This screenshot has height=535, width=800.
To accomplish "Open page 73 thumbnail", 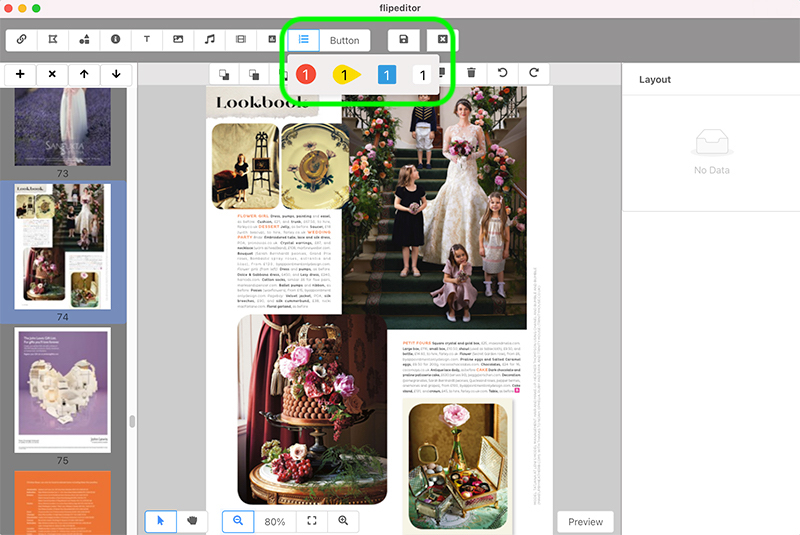I will [x=62, y=126].
